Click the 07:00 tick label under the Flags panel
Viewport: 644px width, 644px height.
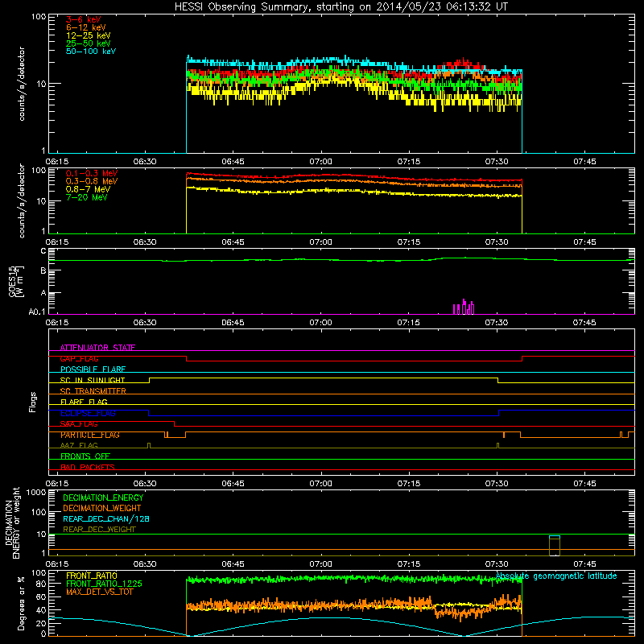coord(320,484)
